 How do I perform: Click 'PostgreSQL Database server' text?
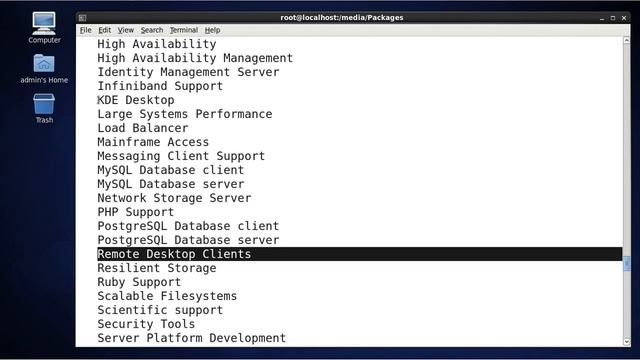coord(188,240)
